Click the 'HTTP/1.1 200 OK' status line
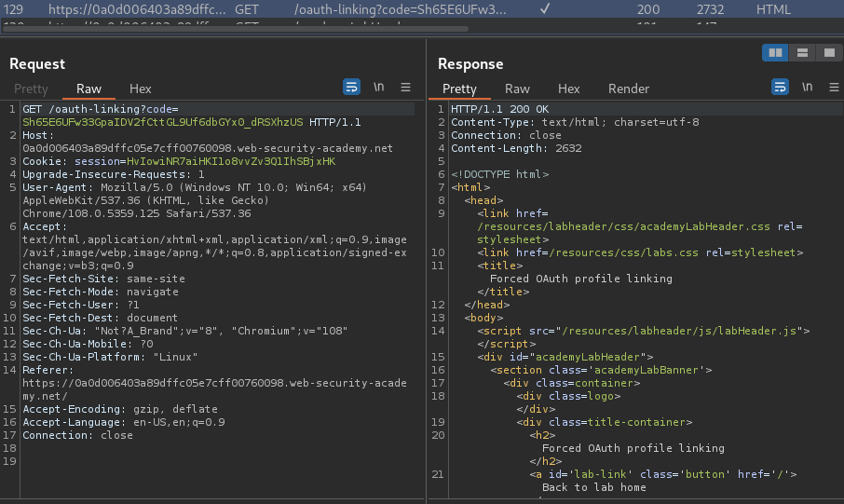The height and width of the screenshot is (504, 844). [499, 109]
